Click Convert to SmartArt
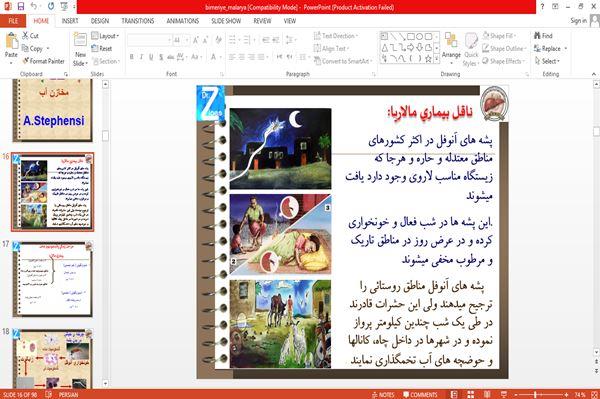 click(x=343, y=61)
